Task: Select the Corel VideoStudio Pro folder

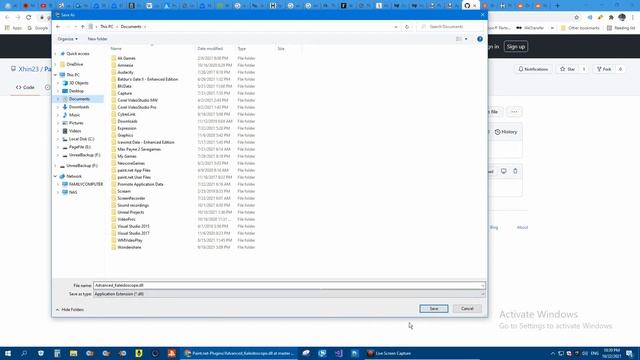Action: pos(137,107)
